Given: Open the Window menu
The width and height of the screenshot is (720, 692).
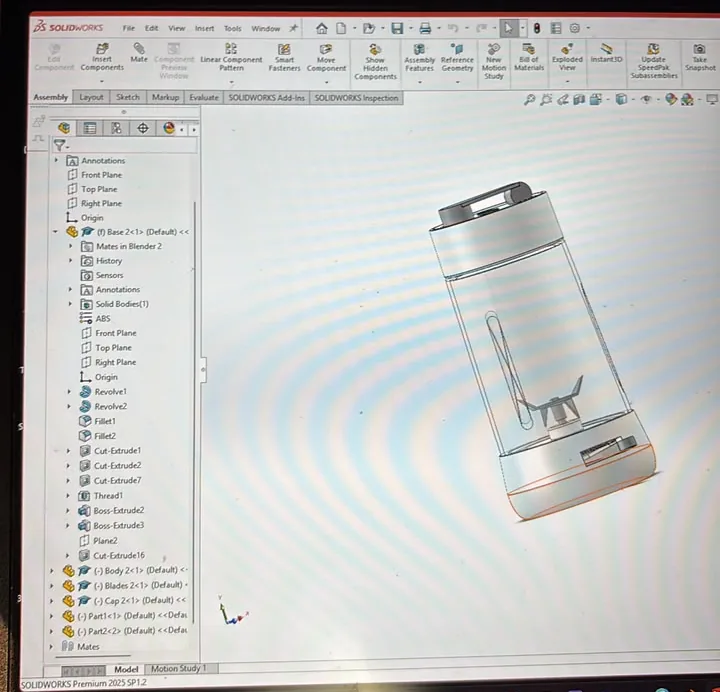Looking at the screenshot, I should (265, 28).
